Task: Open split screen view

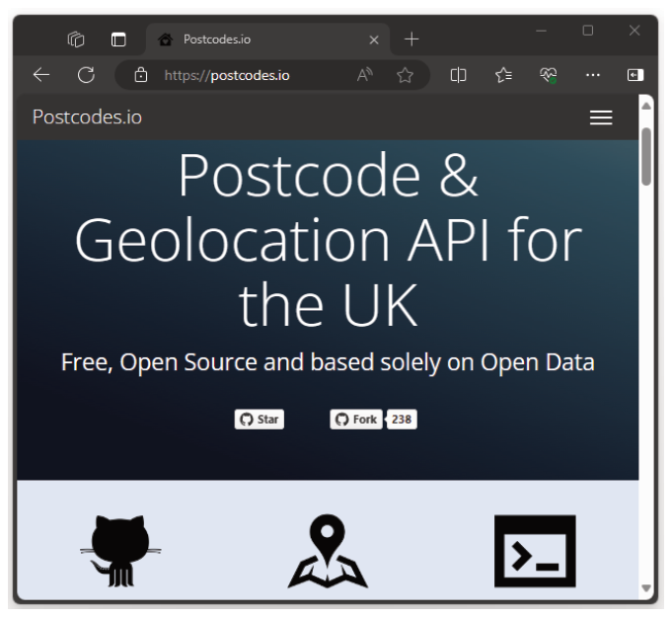Action: pos(458,75)
